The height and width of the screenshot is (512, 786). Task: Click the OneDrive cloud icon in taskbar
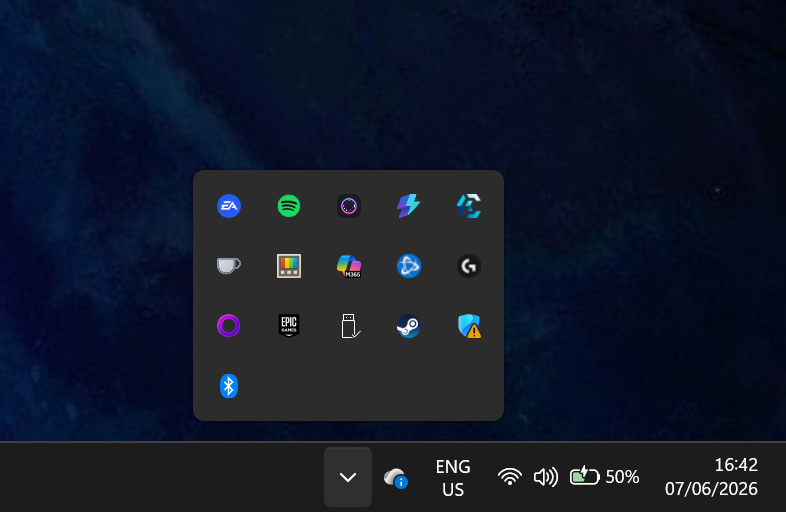396,477
